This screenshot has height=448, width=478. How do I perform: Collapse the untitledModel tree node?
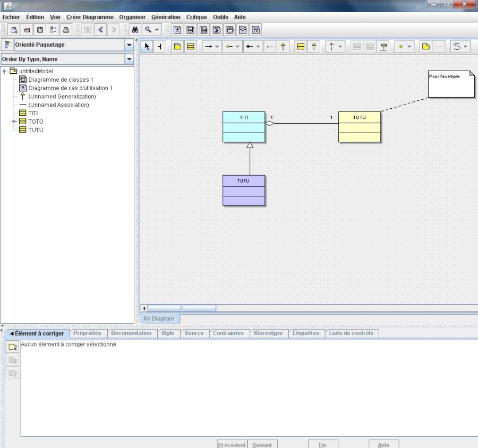[x=5, y=71]
